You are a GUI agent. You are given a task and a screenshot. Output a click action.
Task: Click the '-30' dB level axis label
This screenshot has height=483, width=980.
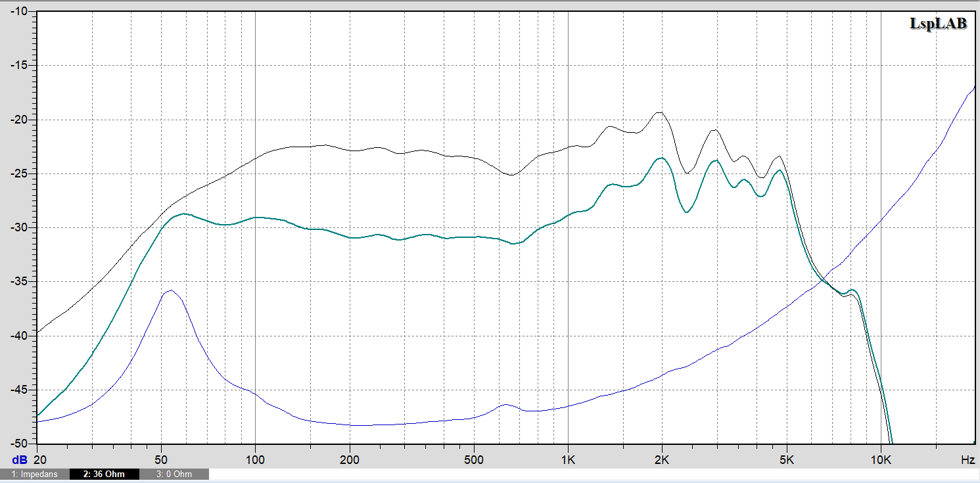[x=18, y=227]
